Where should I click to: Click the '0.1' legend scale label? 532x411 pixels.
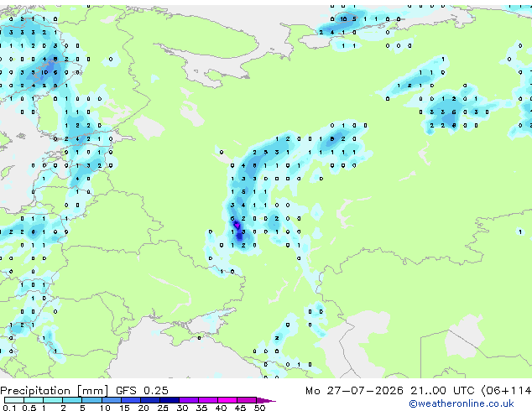point(9,408)
